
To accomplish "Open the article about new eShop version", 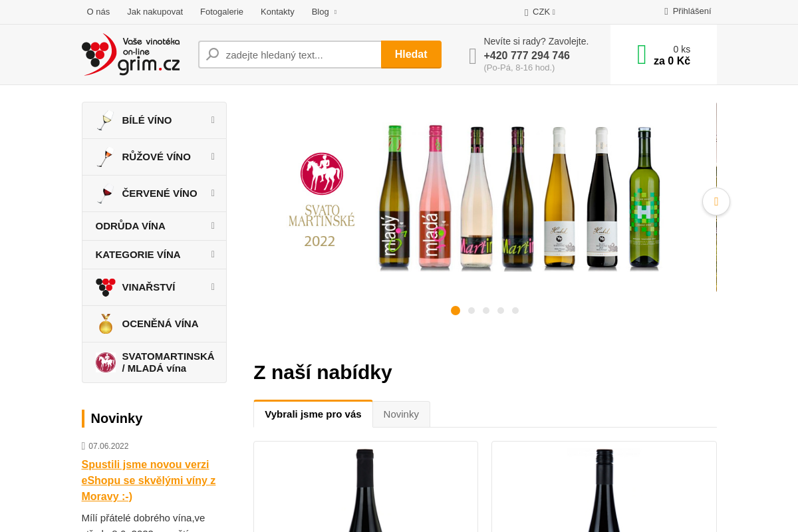I will click(148, 480).
